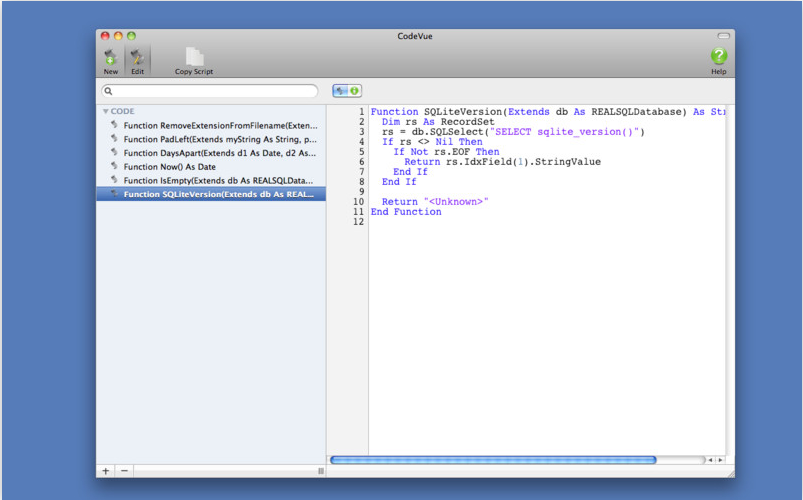The width and height of the screenshot is (803, 500).
Task: Select the green info segment button
Action: click(x=354, y=91)
